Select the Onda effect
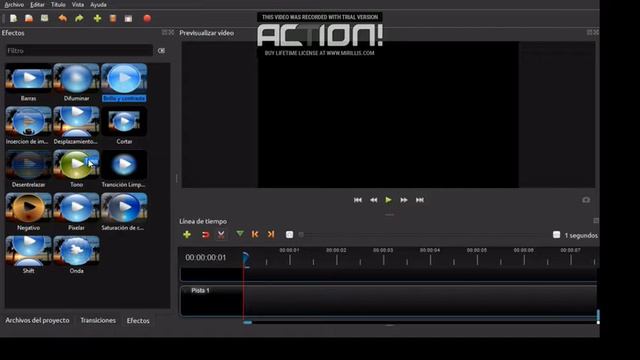Screen dimensions: 640x360 pos(76,255)
